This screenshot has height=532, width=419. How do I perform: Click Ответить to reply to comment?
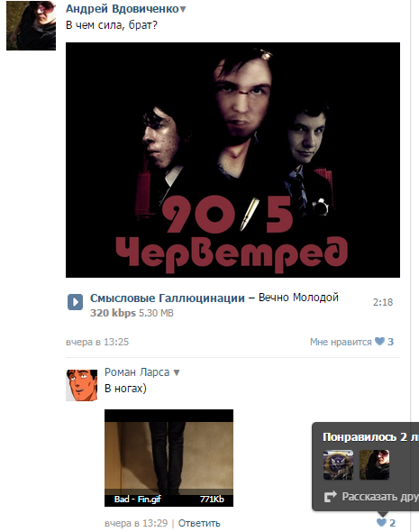[x=199, y=523]
